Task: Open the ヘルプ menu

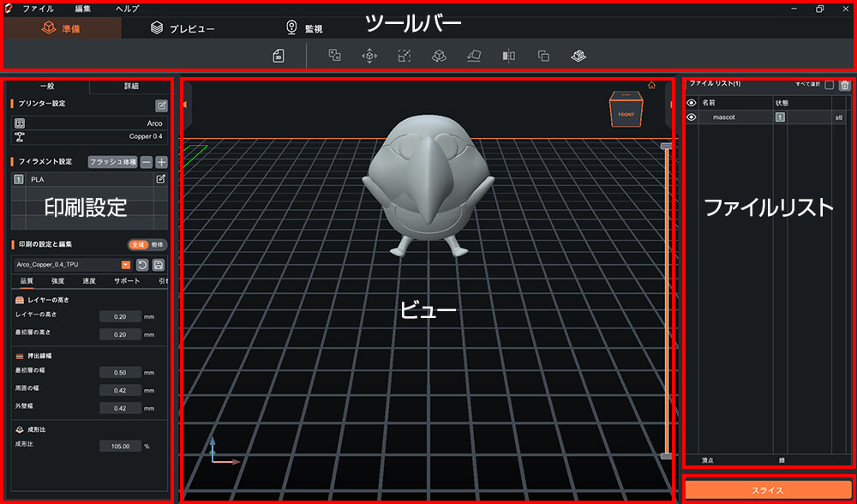Action: 128,9
